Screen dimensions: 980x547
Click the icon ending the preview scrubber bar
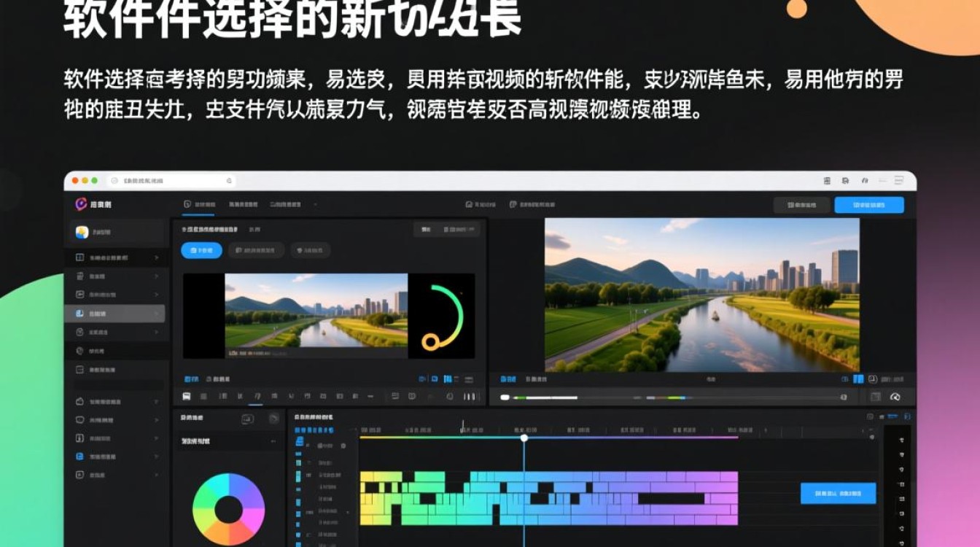tap(844, 397)
